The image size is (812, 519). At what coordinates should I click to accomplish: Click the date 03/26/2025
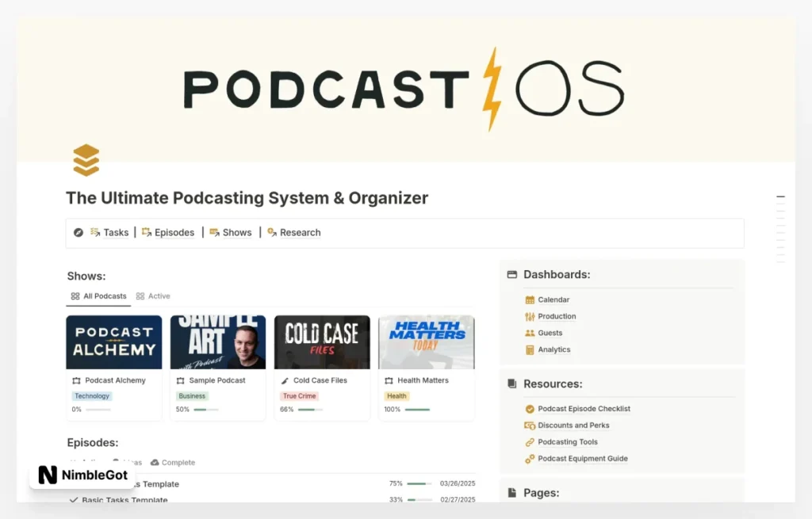[458, 483]
